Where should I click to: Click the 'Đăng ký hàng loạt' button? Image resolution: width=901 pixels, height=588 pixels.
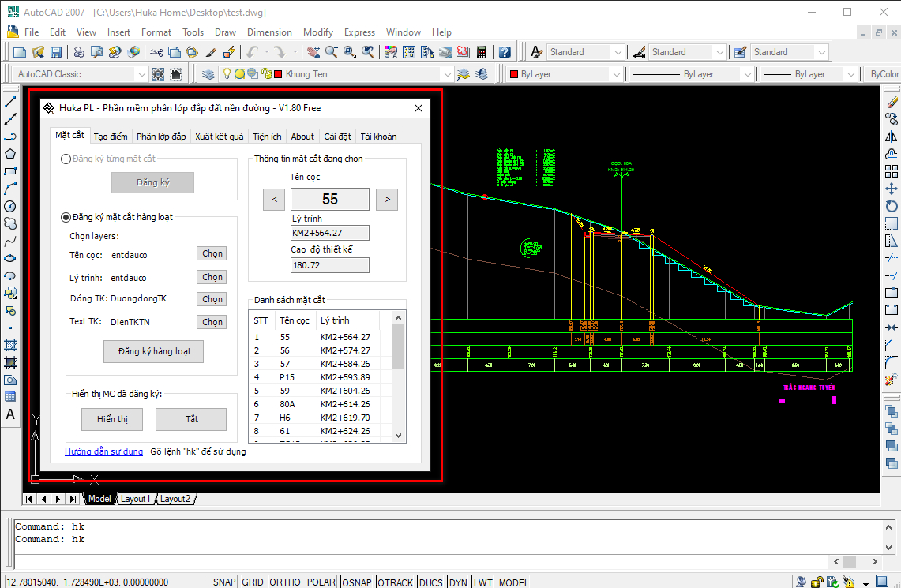[x=153, y=351]
